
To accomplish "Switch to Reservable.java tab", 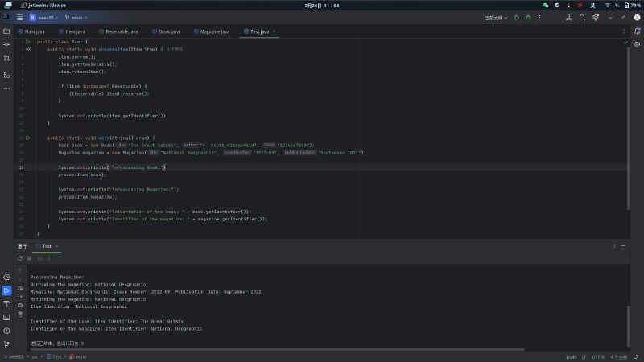I will 118,31.
